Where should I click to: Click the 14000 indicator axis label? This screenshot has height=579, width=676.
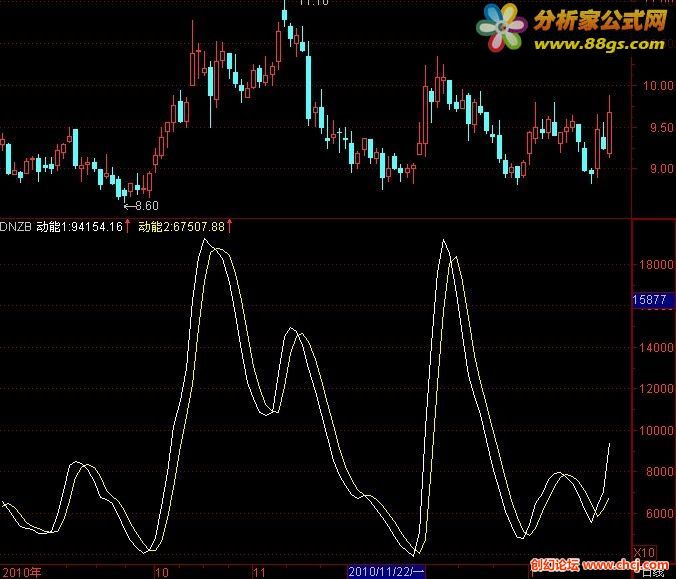pyautogui.click(x=656, y=347)
